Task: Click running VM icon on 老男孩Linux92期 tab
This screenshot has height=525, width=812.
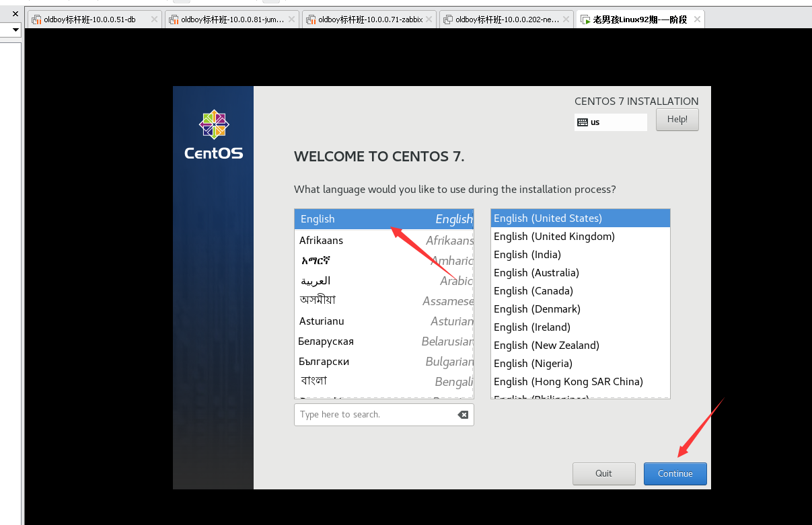Action: click(585, 19)
